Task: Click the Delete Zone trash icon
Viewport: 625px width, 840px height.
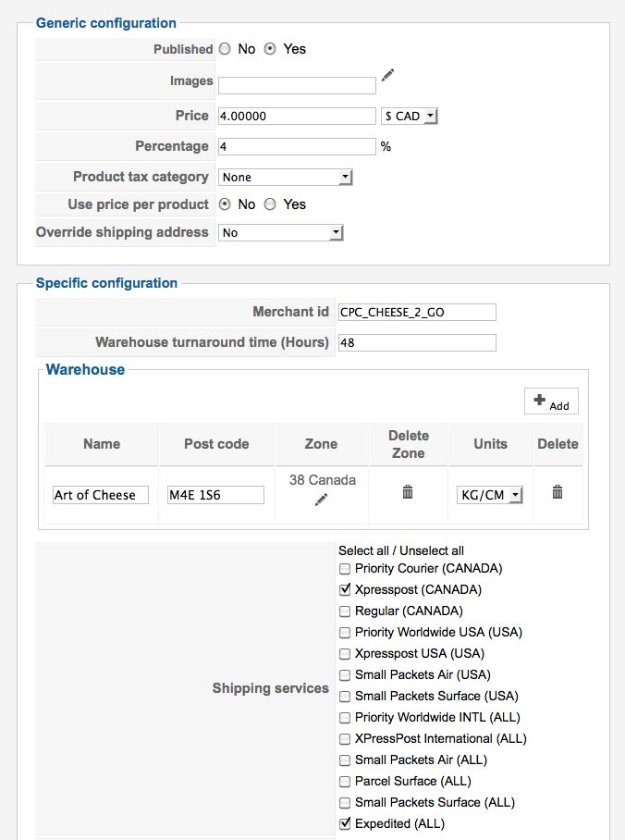Action: pos(408,493)
